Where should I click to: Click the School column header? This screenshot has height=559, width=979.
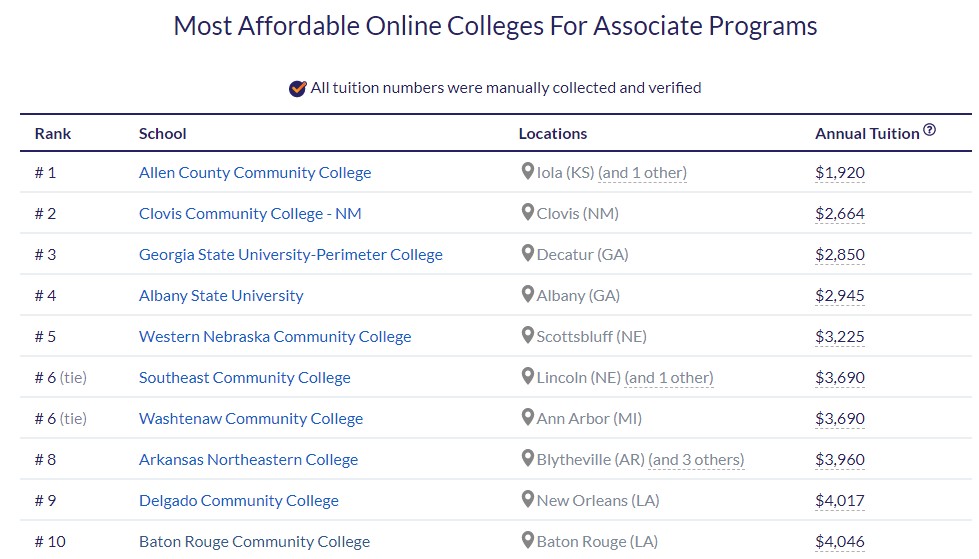(x=162, y=134)
